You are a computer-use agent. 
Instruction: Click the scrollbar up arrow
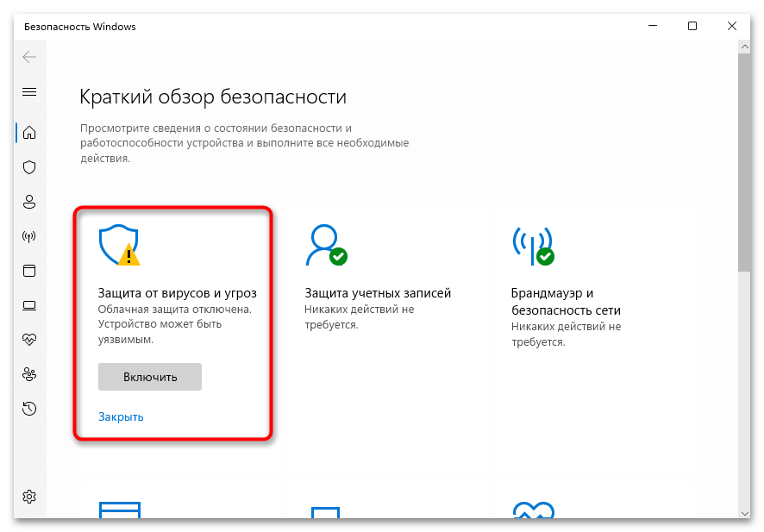point(744,47)
